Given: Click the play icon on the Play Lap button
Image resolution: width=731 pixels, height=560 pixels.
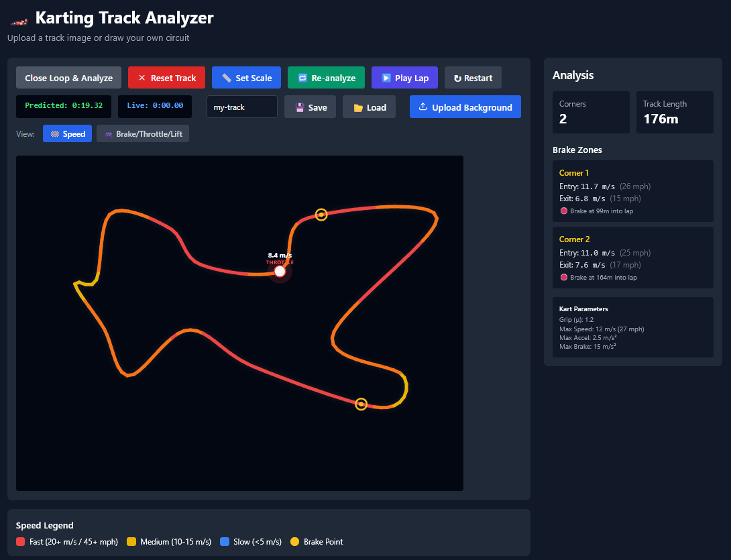Looking at the screenshot, I should pyautogui.click(x=386, y=77).
